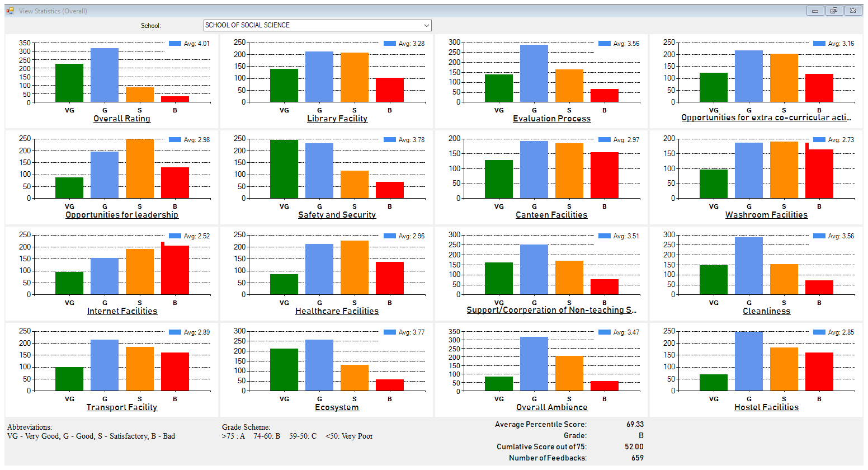Restore down the View Statistics window
Image resolution: width=868 pixels, height=470 pixels.
point(833,11)
